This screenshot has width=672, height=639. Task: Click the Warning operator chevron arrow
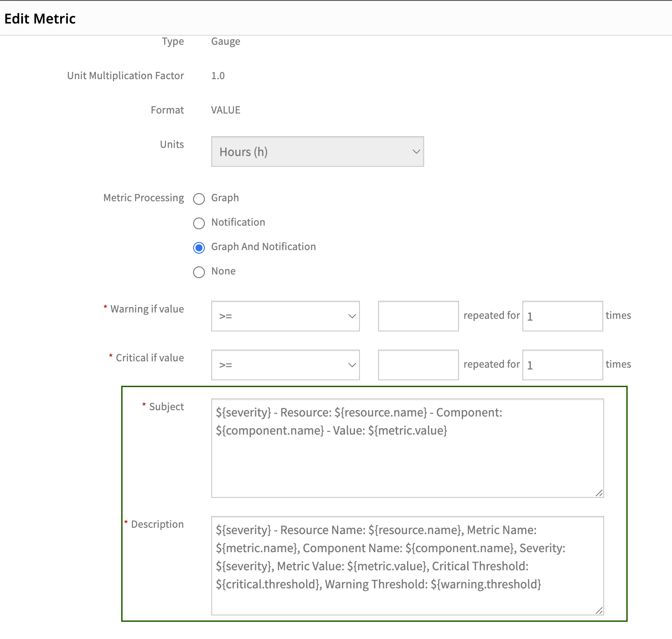[x=352, y=316]
